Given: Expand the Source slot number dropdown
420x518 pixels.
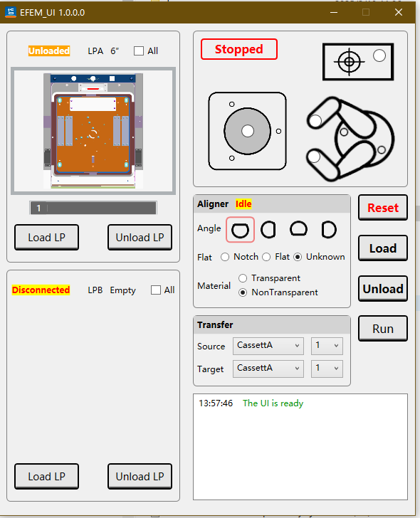Looking at the screenshot, I should coord(327,346).
